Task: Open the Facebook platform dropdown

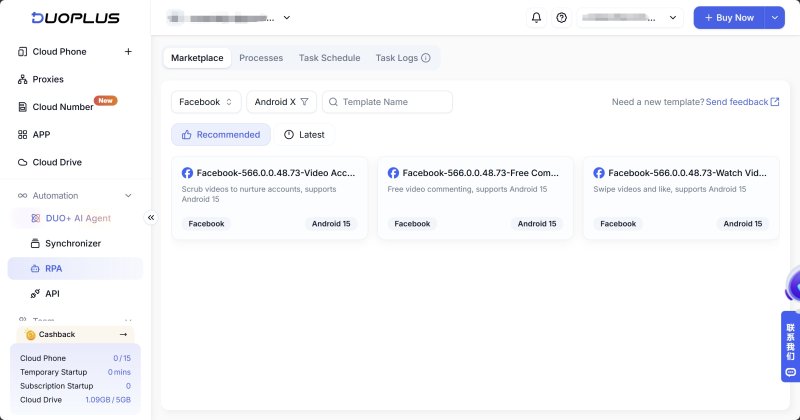Action: pyautogui.click(x=206, y=102)
